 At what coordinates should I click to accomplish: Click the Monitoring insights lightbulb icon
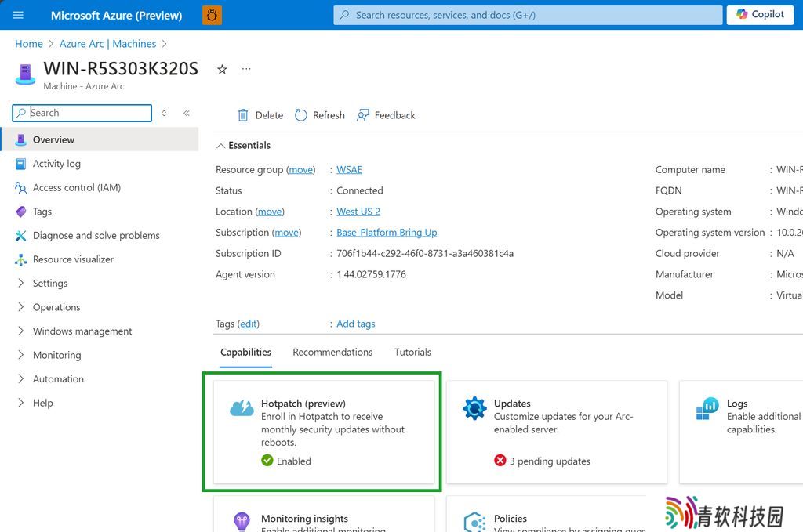tap(242, 522)
